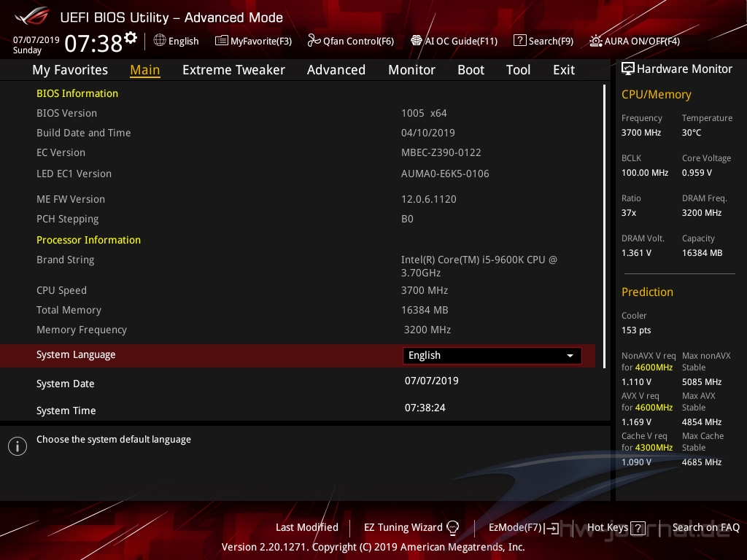This screenshot has height=560, width=747.
Task: Click EC Version value MBEC-Z390-0122
Action: 441,152
